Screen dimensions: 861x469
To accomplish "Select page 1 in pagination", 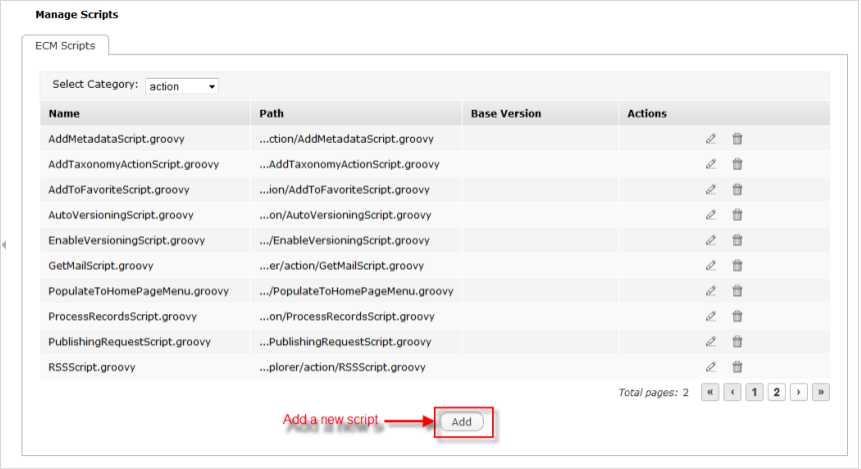I will [755, 392].
